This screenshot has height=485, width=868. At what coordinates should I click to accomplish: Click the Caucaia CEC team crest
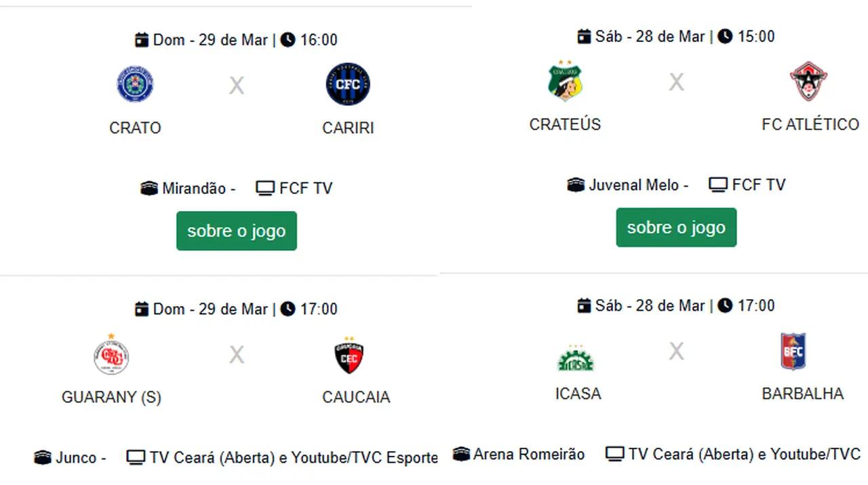point(349,356)
